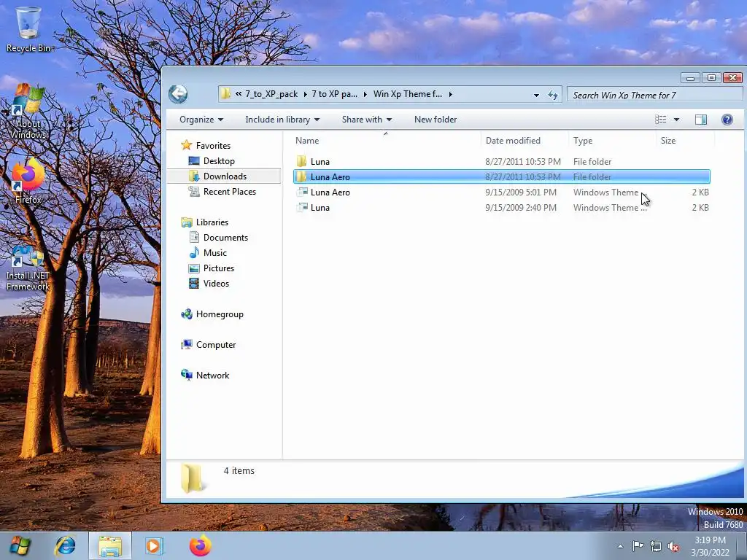The height and width of the screenshot is (560, 747).
Task: Click the Win Xp Theme f... breadcrumb
Action: coord(408,94)
